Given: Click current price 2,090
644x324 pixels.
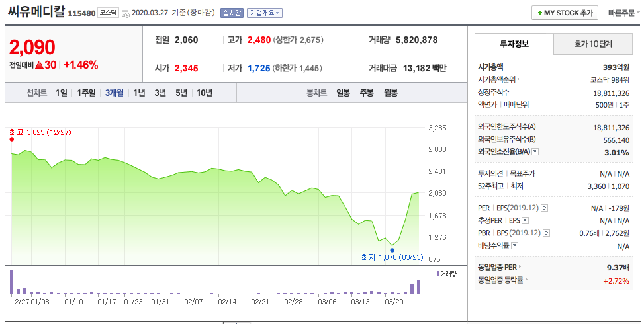Looking at the screenshot, I should point(32,47).
